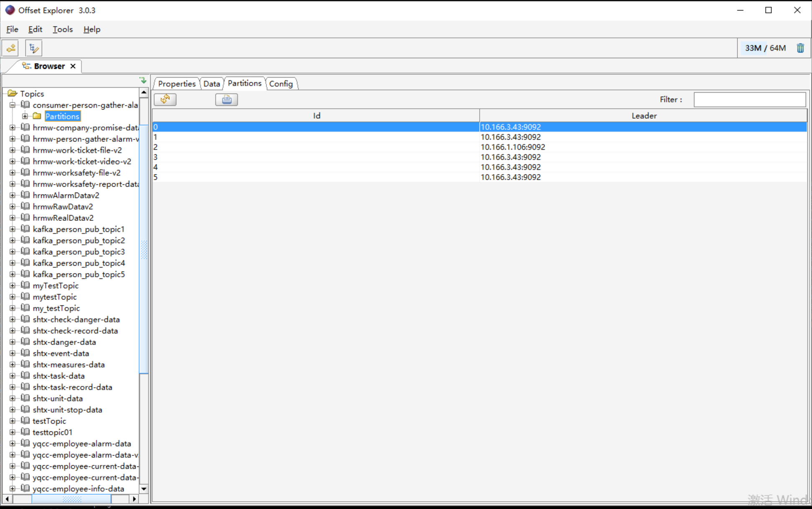Image resolution: width=812 pixels, height=509 pixels.
Task: Click the add connection toolbar icon
Action: click(x=11, y=48)
